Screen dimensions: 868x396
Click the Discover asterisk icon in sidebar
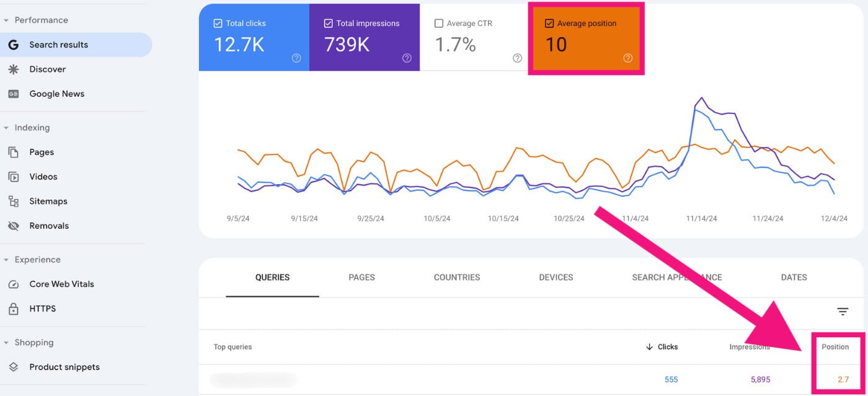[13, 69]
